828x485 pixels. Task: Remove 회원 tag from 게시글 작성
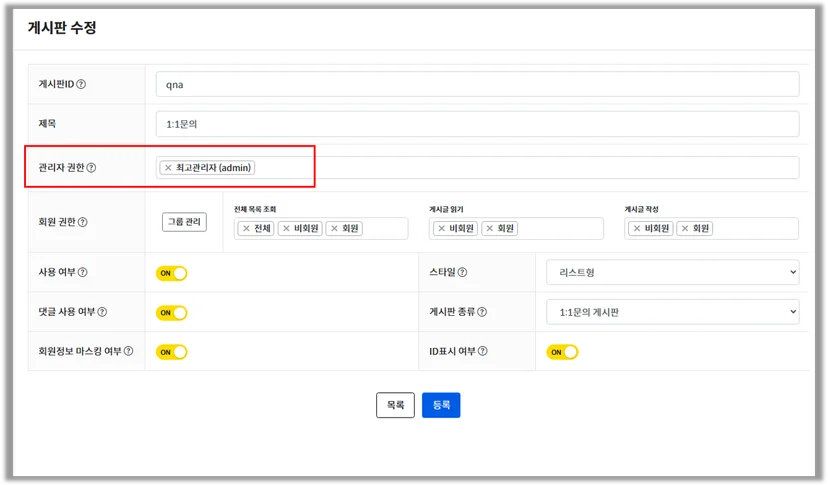(x=685, y=228)
